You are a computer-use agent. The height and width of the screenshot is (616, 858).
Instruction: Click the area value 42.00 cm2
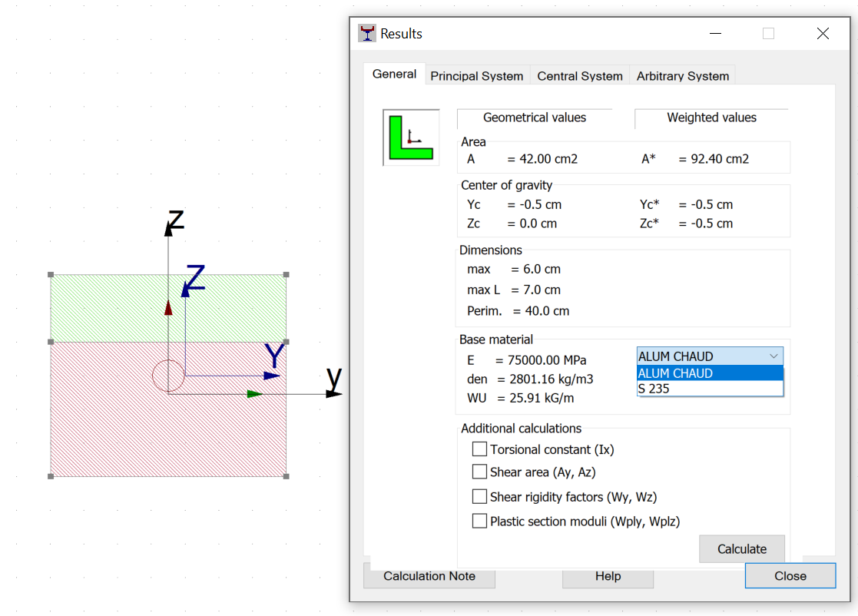548,159
